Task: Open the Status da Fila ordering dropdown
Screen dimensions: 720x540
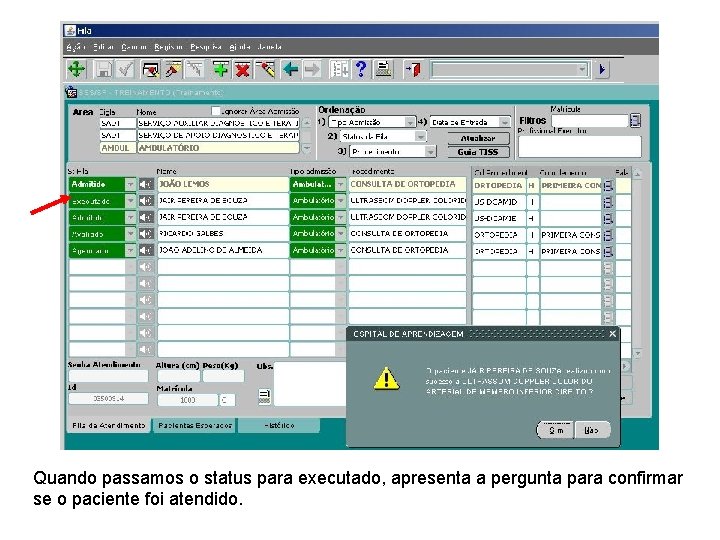Action: tap(420, 136)
